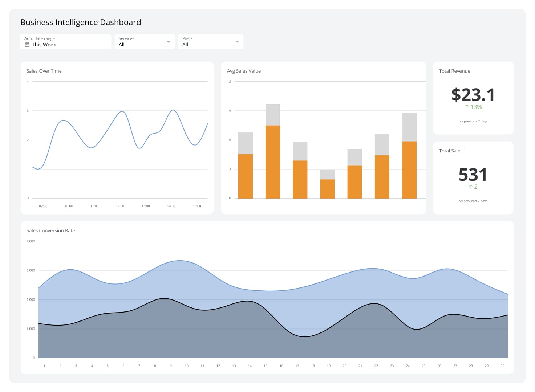Select the $23.1 revenue value
The height and width of the screenshot is (392, 535).
(x=473, y=94)
